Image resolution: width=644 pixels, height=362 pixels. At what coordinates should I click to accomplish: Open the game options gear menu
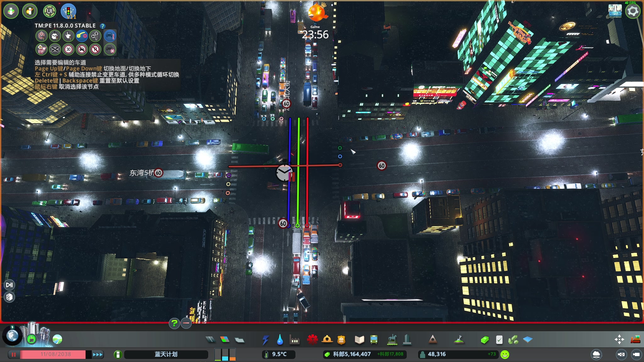pyautogui.click(x=632, y=11)
